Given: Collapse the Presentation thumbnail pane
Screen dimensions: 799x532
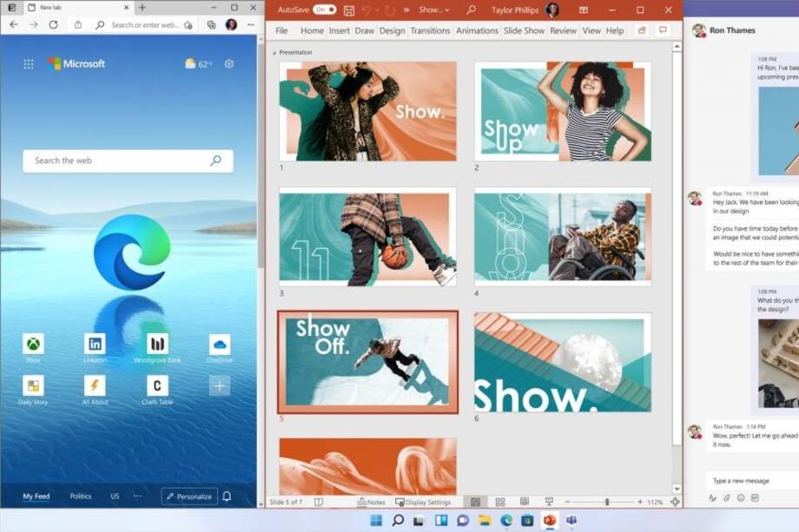Looking at the screenshot, I should pyautogui.click(x=274, y=51).
